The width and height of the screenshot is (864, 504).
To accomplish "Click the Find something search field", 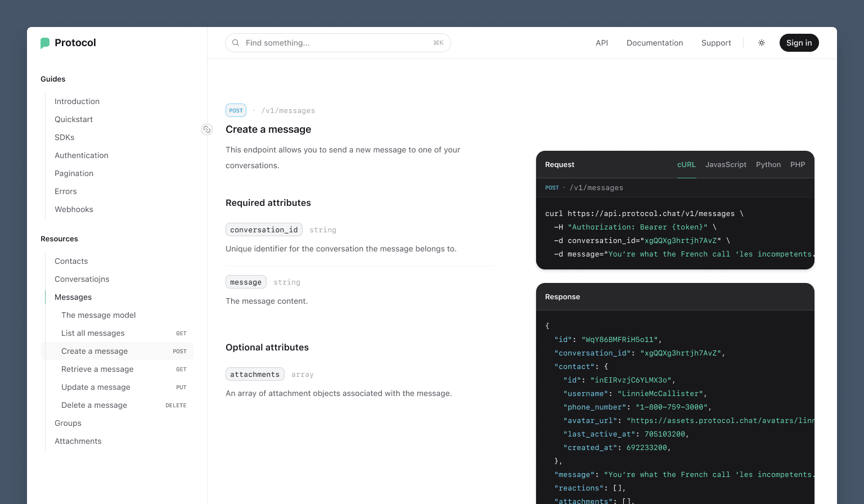I will pos(337,43).
